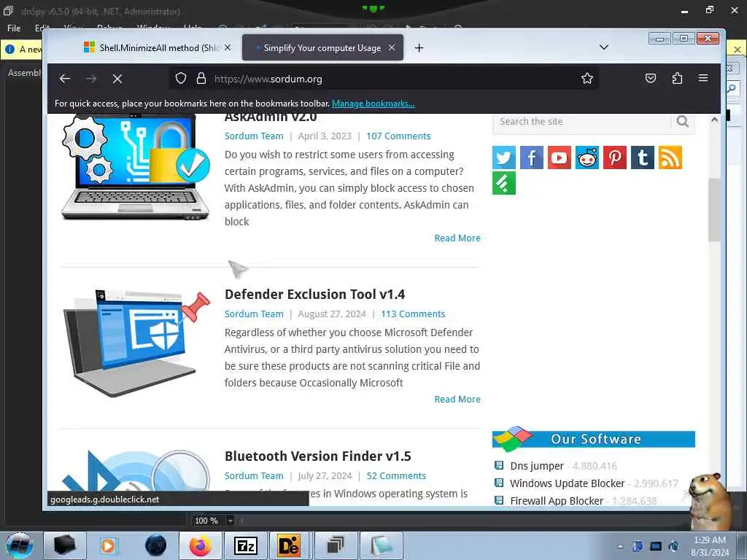Open the clock showing 1:29 AM
This screenshot has height=560, width=747.
[710, 545]
